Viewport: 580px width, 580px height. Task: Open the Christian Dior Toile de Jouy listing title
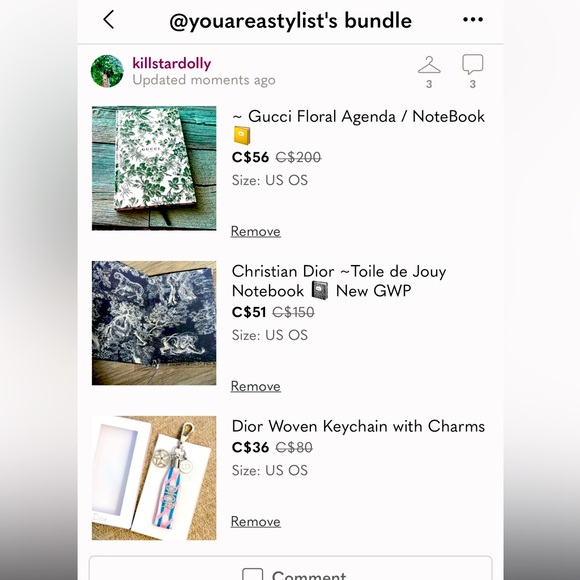[339, 281]
